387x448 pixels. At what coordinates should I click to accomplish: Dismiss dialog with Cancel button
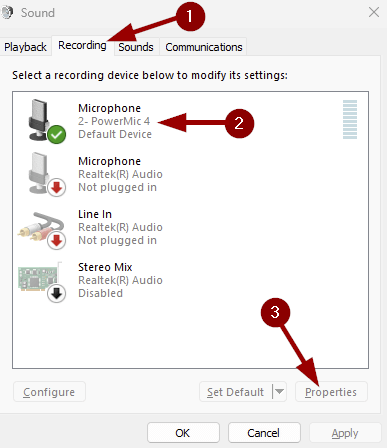pos(264,433)
